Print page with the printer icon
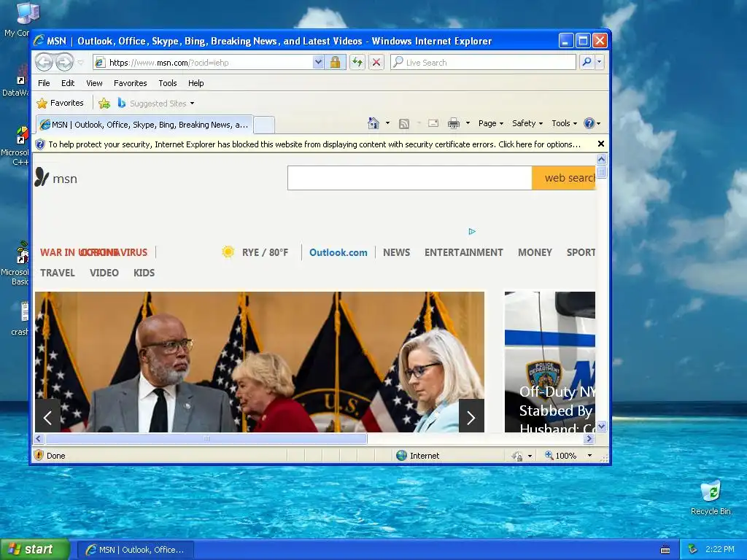The image size is (747, 560). pyautogui.click(x=454, y=123)
